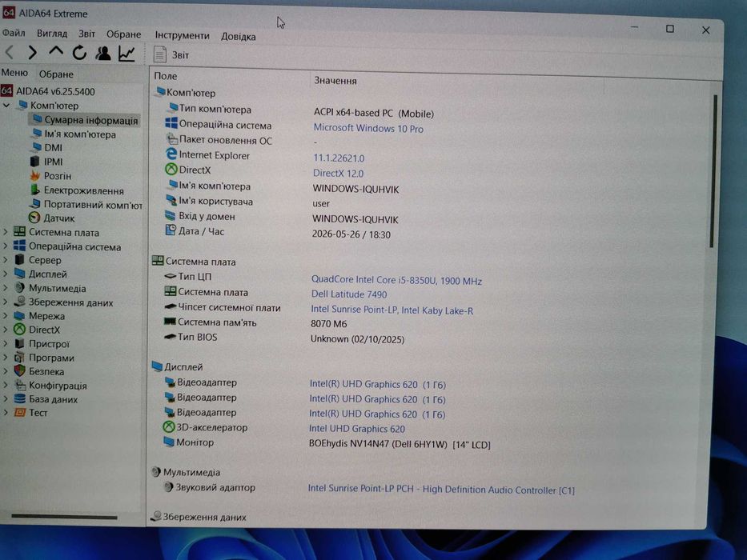Open the High Definition Audio Controller link
The image size is (747, 560).
(x=441, y=489)
